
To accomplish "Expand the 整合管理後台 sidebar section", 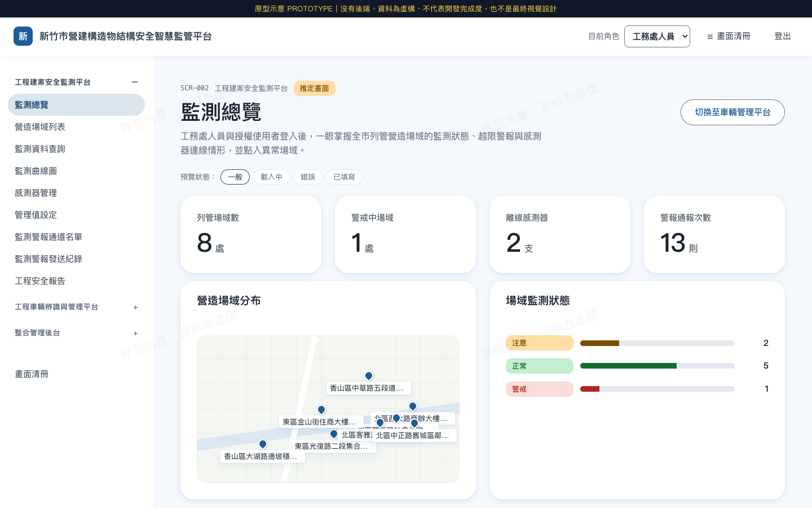I will [x=76, y=333].
